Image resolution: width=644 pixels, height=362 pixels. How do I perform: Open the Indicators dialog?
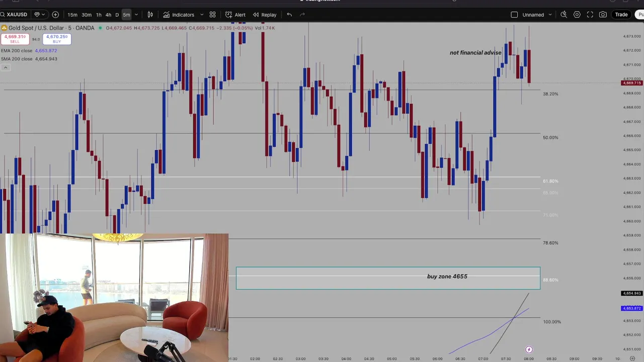[179, 15]
